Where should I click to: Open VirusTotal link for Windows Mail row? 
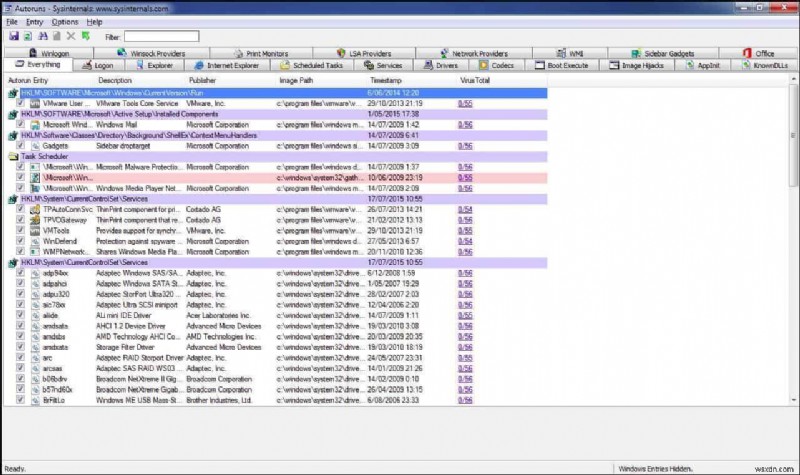tap(465, 124)
